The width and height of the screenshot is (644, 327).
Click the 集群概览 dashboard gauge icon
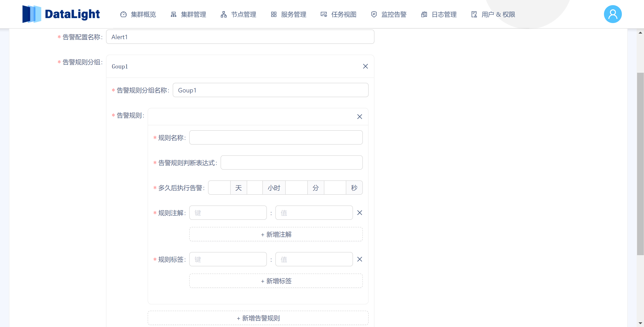(123, 15)
